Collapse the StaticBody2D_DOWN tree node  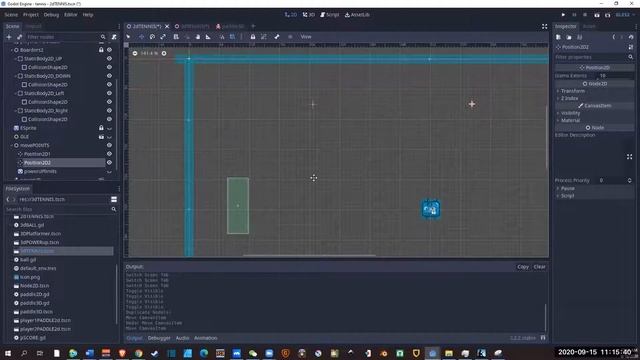(x=16, y=76)
